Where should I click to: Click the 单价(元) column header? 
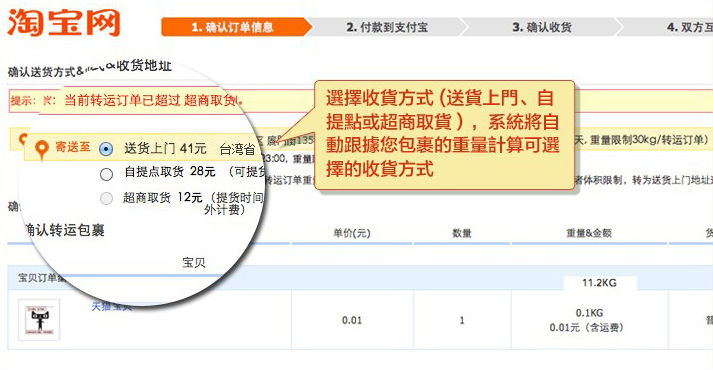tap(351, 233)
